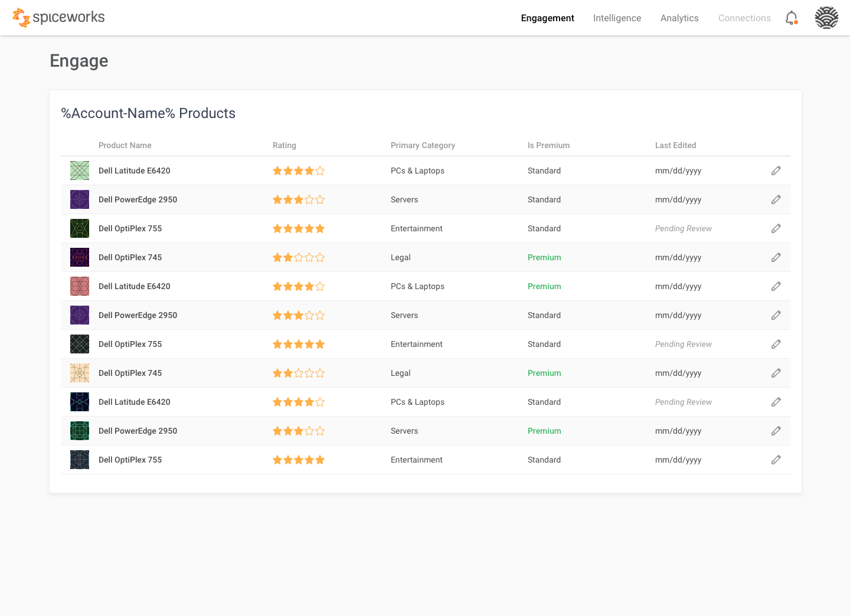This screenshot has height=616, width=850.
Task: Click Pending Review in the Latitude E6420 row
Action: pos(684,402)
